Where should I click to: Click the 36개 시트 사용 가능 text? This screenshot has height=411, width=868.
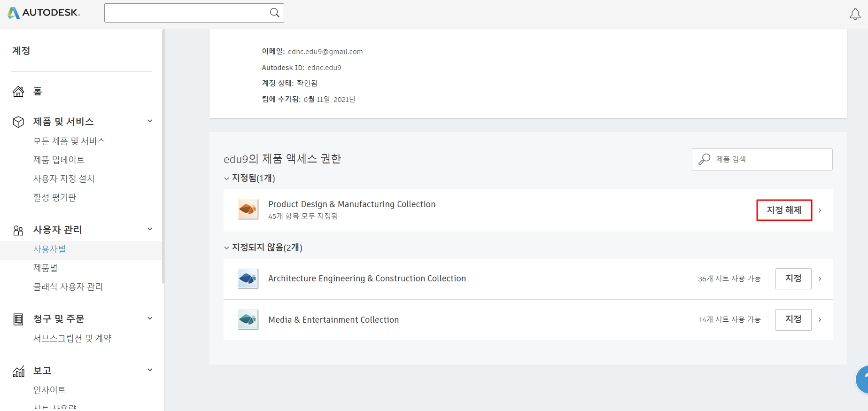point(729,279)
